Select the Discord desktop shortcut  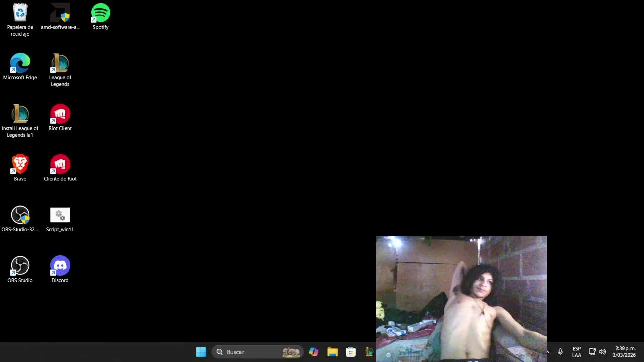tap(60, 269)
